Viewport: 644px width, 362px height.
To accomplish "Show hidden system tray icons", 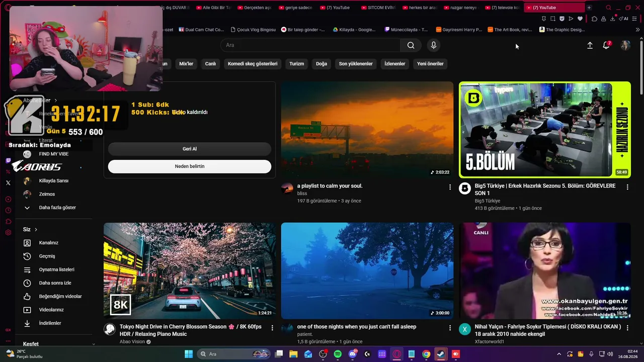I will pos(558,354).
